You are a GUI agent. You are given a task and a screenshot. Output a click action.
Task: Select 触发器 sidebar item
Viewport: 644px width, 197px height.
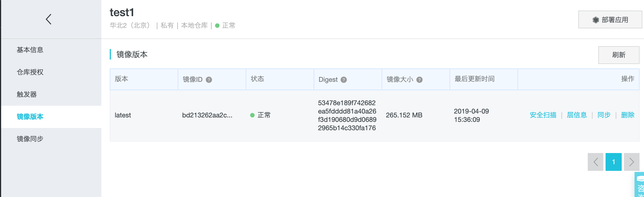pyautogui.click(x=27, y=94)
